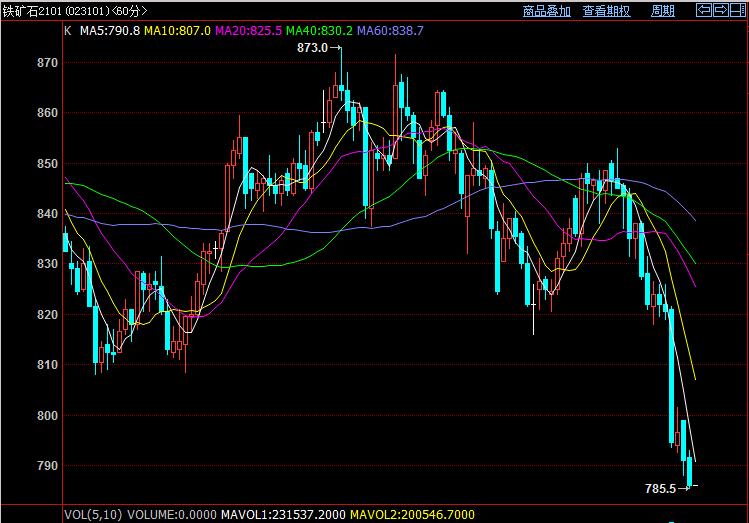Click the split panel layout icon
The image size is (749, 523).
pyautogui.click(x=738, y=10)
